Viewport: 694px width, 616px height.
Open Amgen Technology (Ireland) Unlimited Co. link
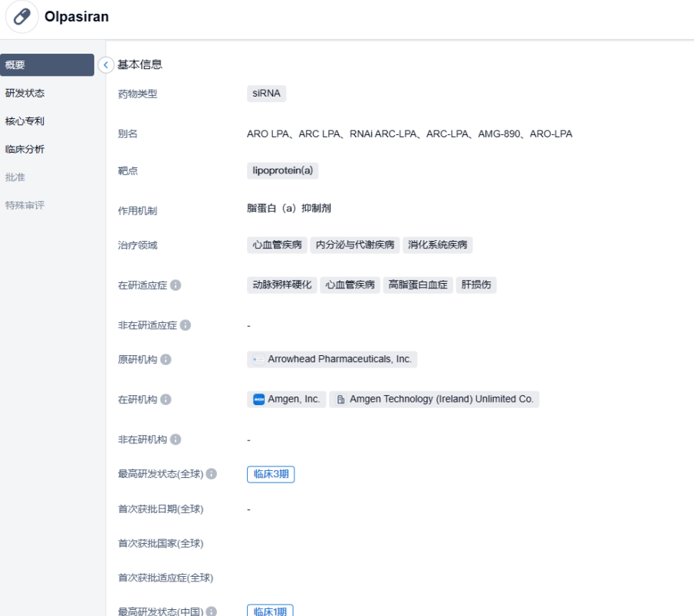click(441, 400)
